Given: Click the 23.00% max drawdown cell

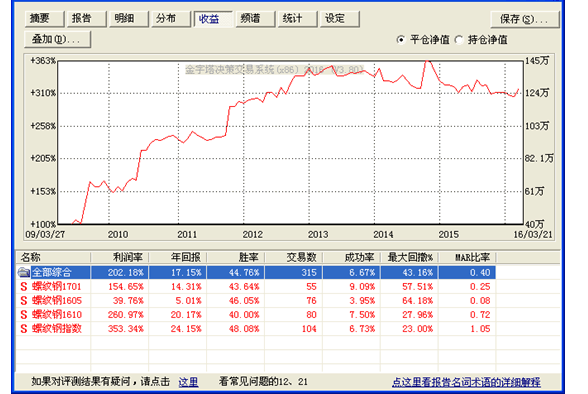Looking at the screenshot, I should point(418,329).
